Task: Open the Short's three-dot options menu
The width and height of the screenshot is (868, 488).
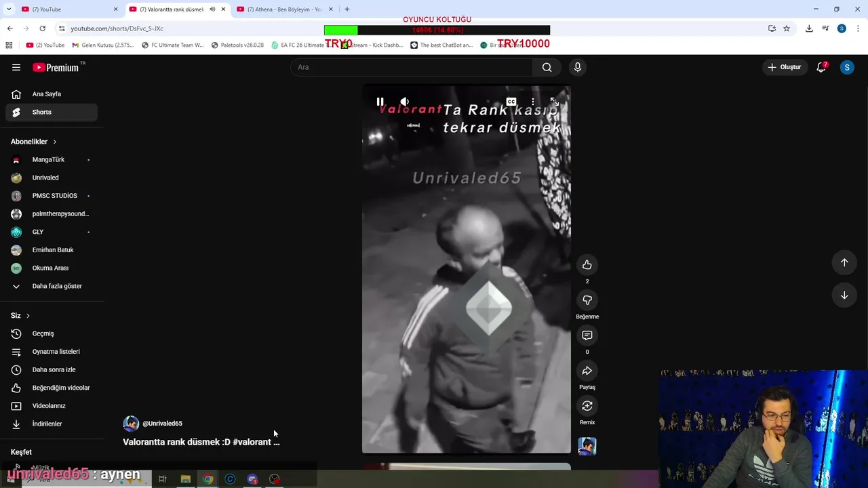Action: [533, 102]
